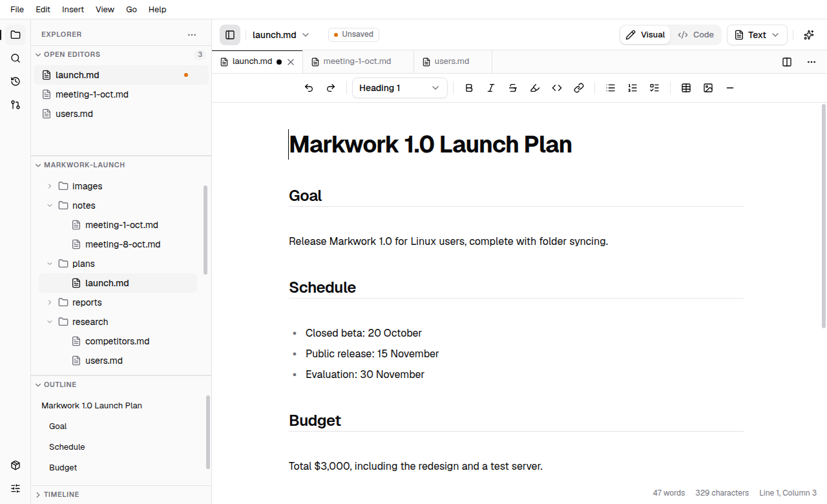Open the File menu
827x504 pixels.
tap(17, 10)
